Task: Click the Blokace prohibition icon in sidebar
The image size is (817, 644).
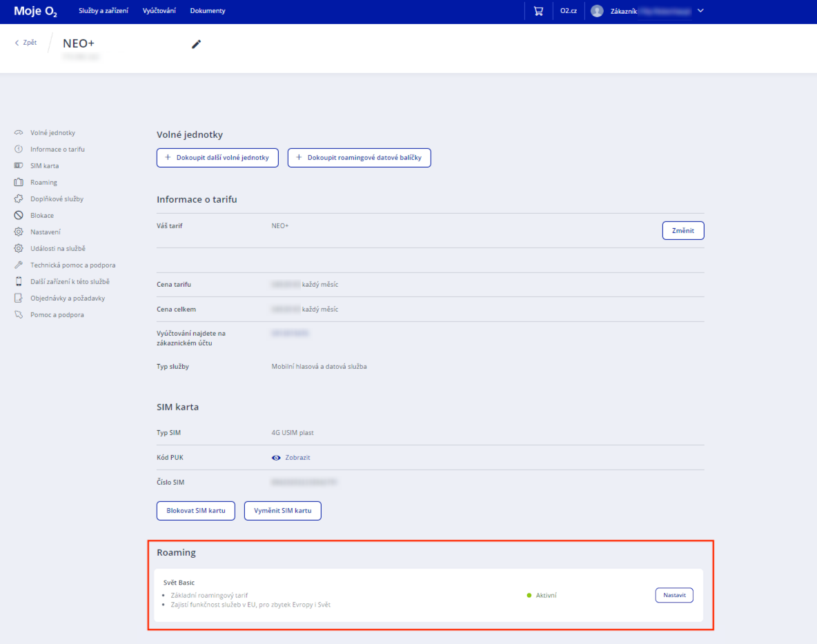Action: (19, 216)
